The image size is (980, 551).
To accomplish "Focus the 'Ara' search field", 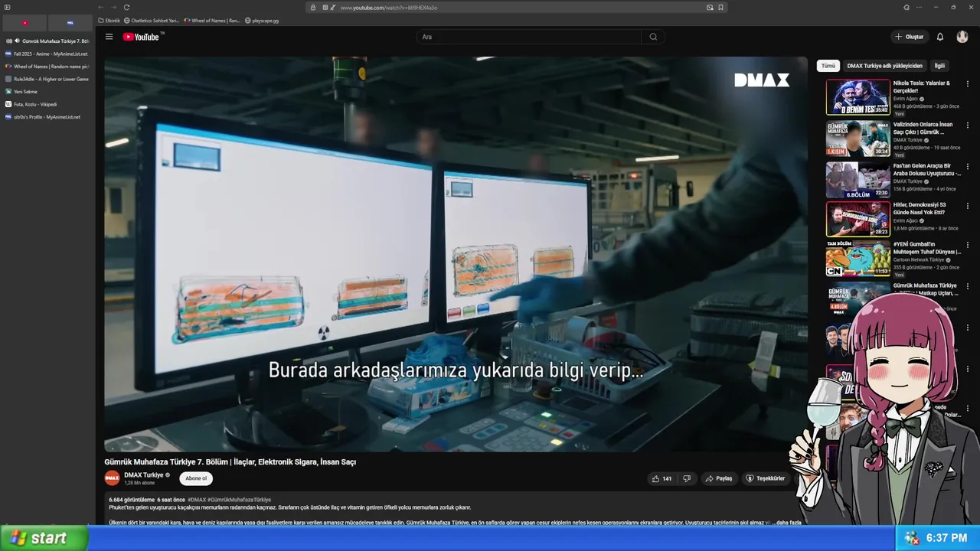I will point(528,37).
